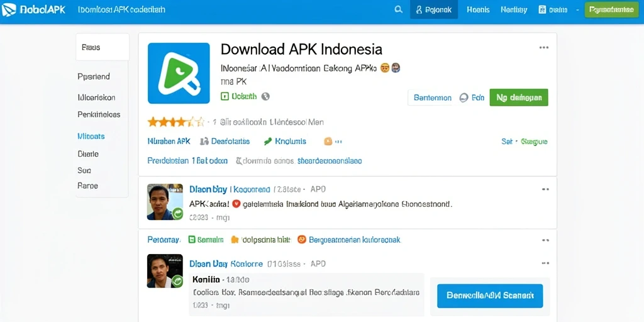The width and height of the screenshot is (644, 322).
Task: Click the Download APK Indonesia title
Action: click(301, 49)
